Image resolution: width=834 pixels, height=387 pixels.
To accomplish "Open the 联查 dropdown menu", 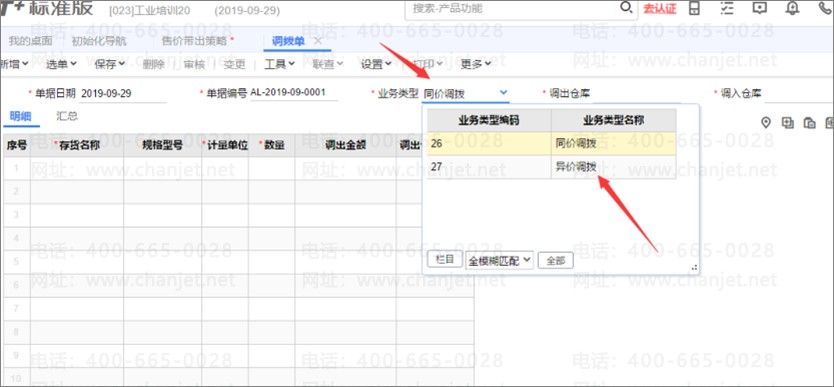I will tap(327, 64).
